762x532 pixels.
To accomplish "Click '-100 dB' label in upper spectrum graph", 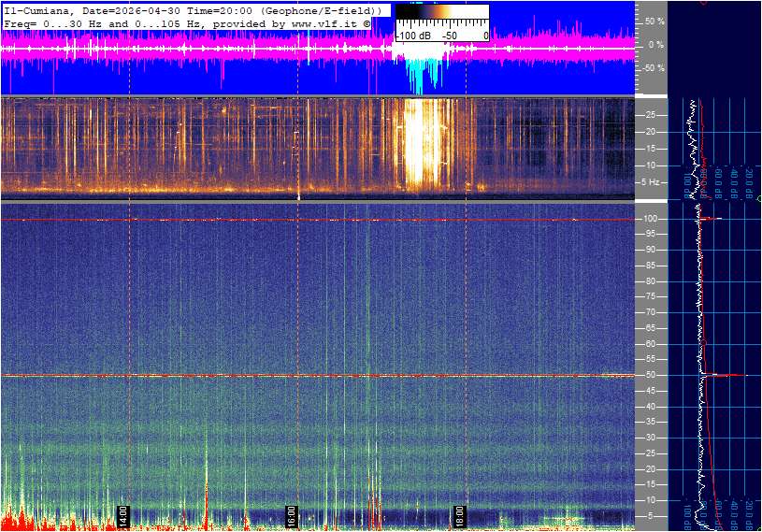I will 687,184.
